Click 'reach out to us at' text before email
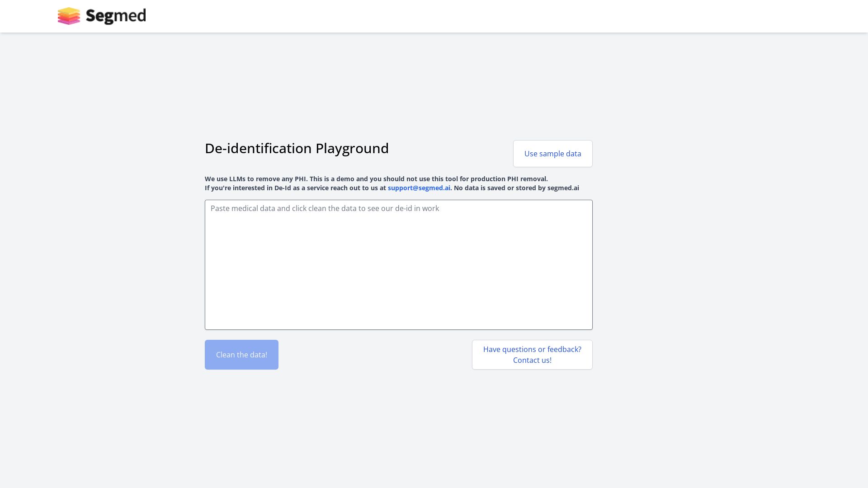868x488 pixels. tap(358, 188)
